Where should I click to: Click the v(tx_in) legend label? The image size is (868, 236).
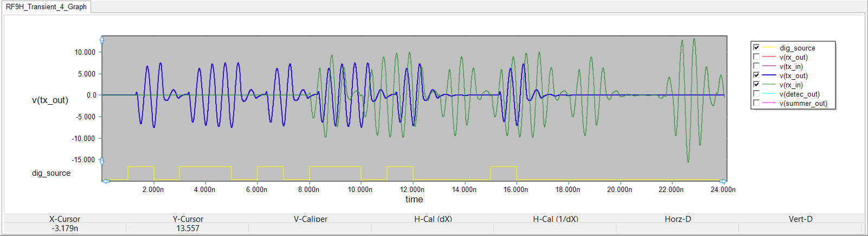point(791,66)
